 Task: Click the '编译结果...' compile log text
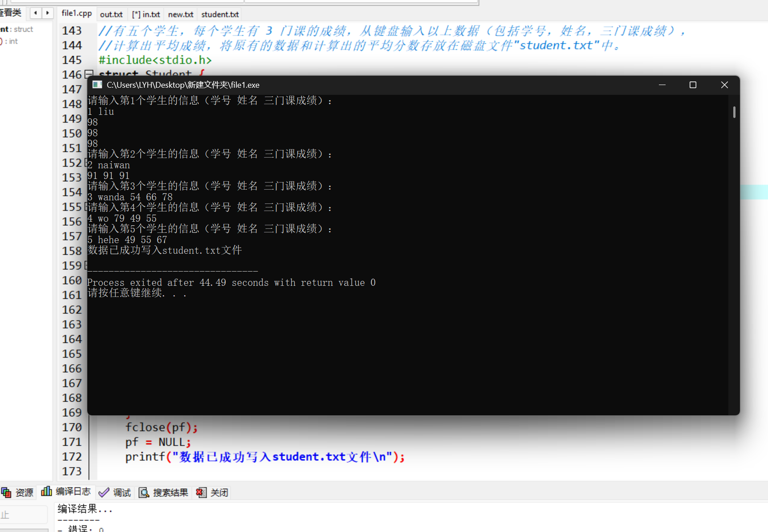[x=85, y=509]
